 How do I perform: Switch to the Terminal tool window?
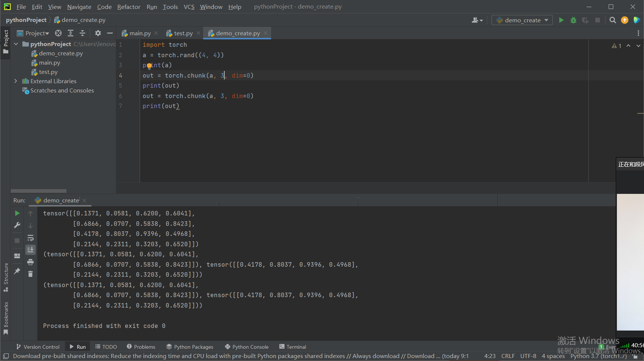tap(293, 347)
